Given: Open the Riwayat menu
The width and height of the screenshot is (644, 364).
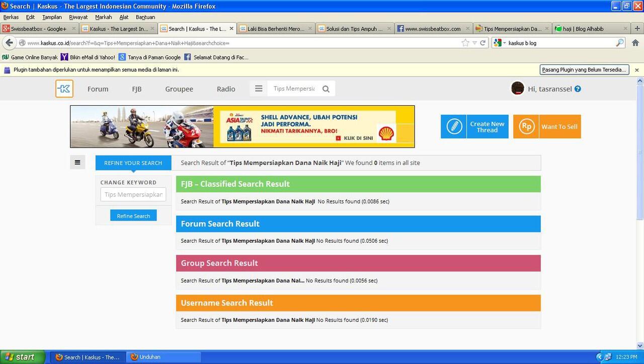Looking at the screenshot, I should 78,17.
